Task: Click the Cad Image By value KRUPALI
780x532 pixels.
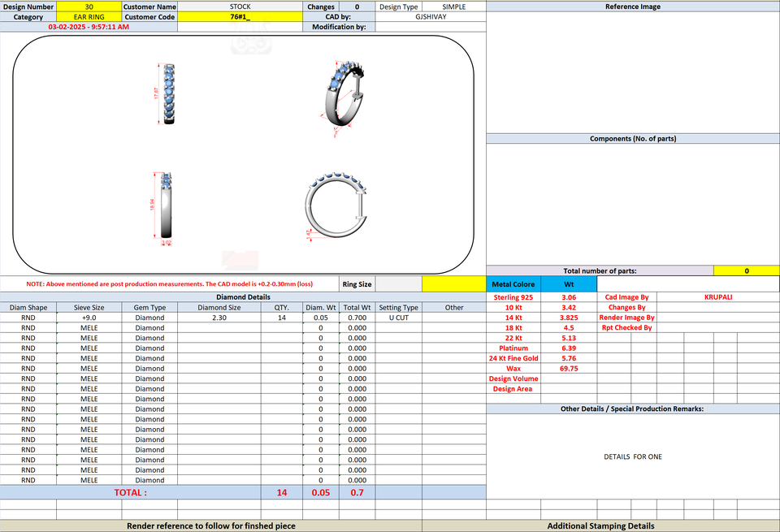Action: pyautogui.click(x=717, y=297)
